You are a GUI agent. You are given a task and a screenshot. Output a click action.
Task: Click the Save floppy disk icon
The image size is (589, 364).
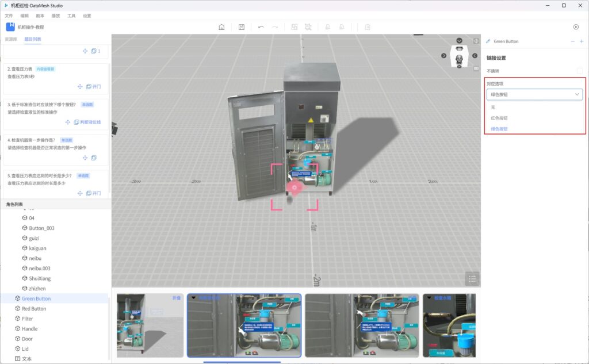coord(241,27)
